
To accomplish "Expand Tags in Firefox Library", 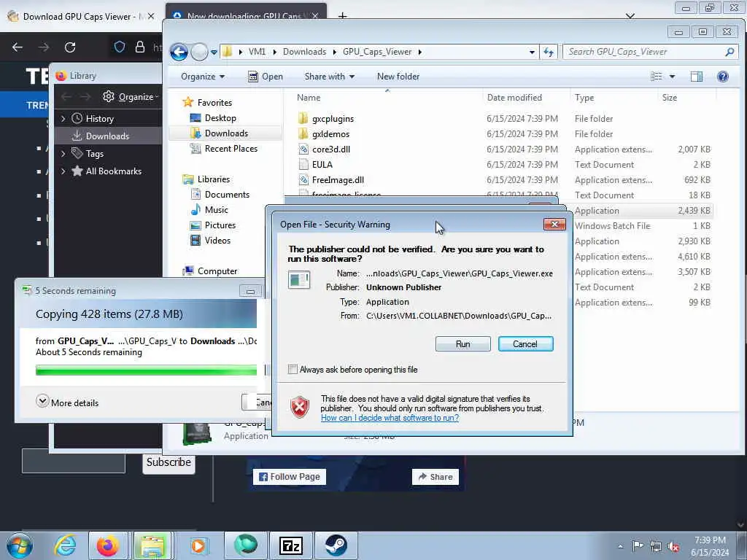I will pyautogui.click(x=63, y=153).
